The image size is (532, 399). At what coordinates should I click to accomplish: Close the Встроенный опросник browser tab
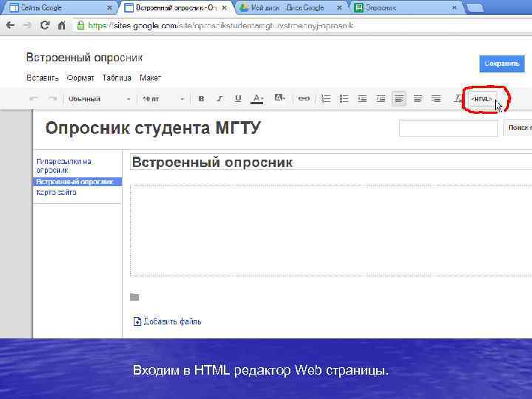225,8
